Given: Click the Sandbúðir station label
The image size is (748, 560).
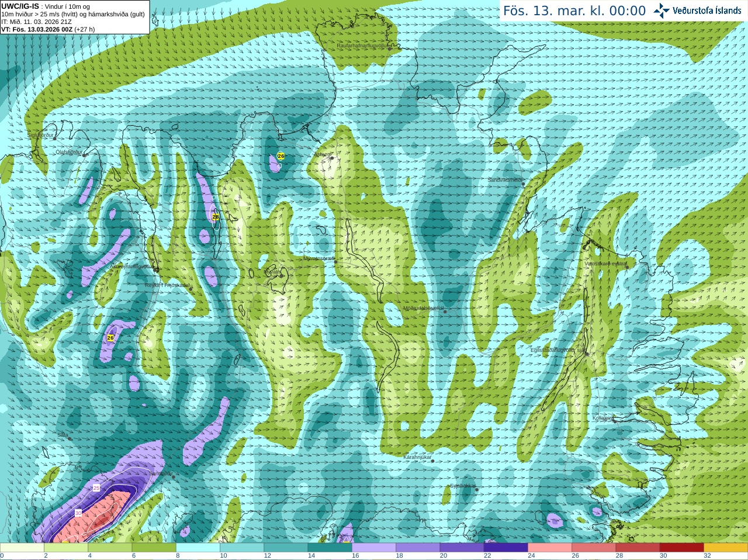Looking at the screenshot, I should pos(160,473).
